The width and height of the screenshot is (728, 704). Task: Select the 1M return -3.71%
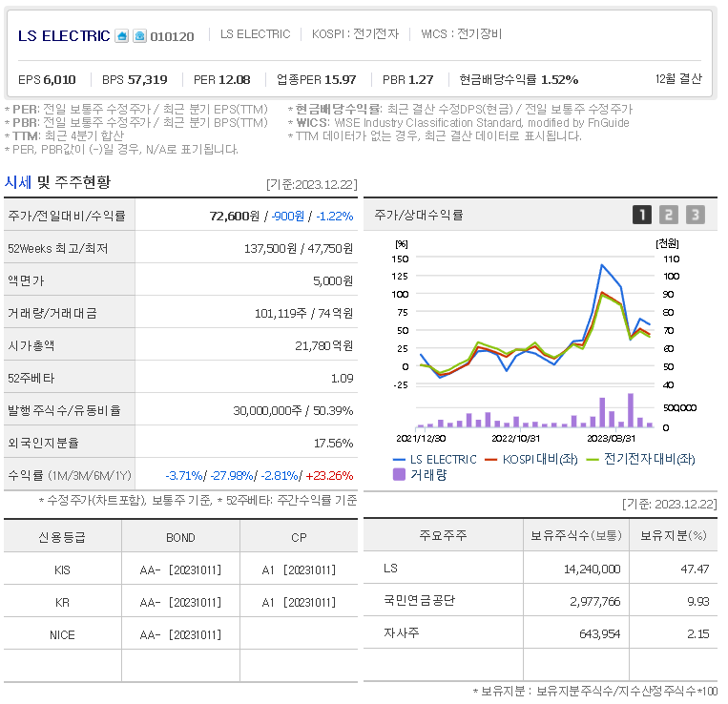tap(184, 476)
